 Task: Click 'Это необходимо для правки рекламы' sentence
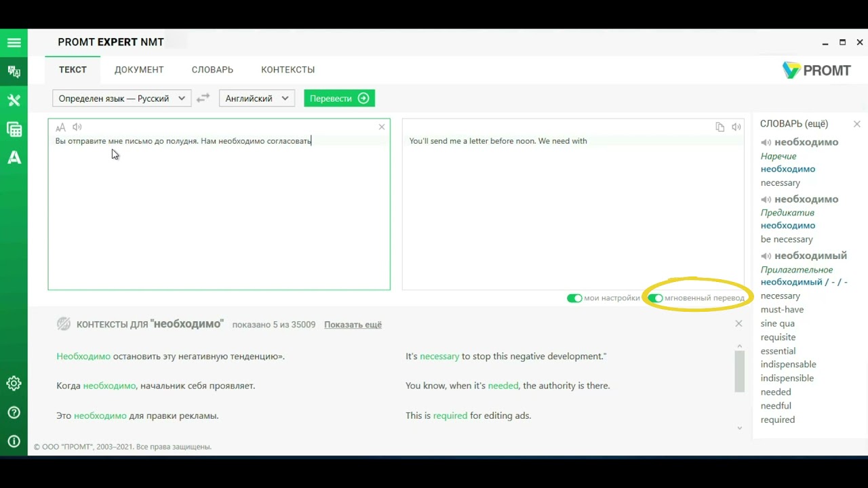coord(138,415)
